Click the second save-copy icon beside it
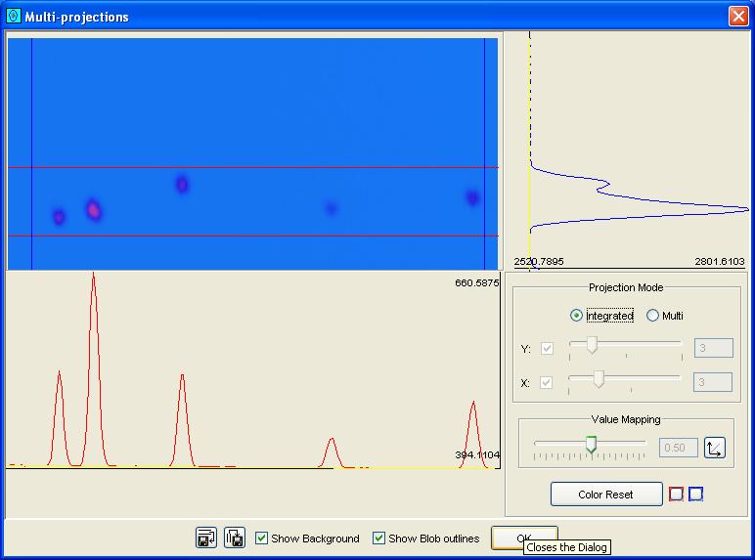 pos(234,538)
